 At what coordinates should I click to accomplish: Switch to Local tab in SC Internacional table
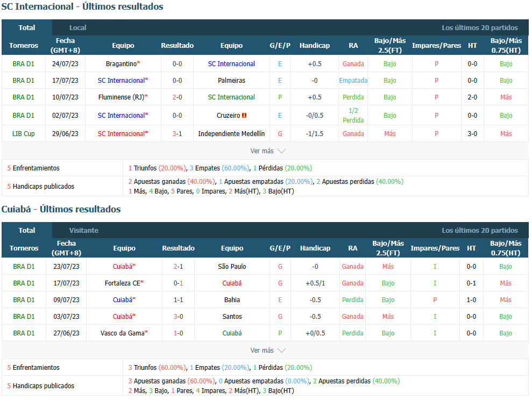pyautogui.click(x=77, y=28)
